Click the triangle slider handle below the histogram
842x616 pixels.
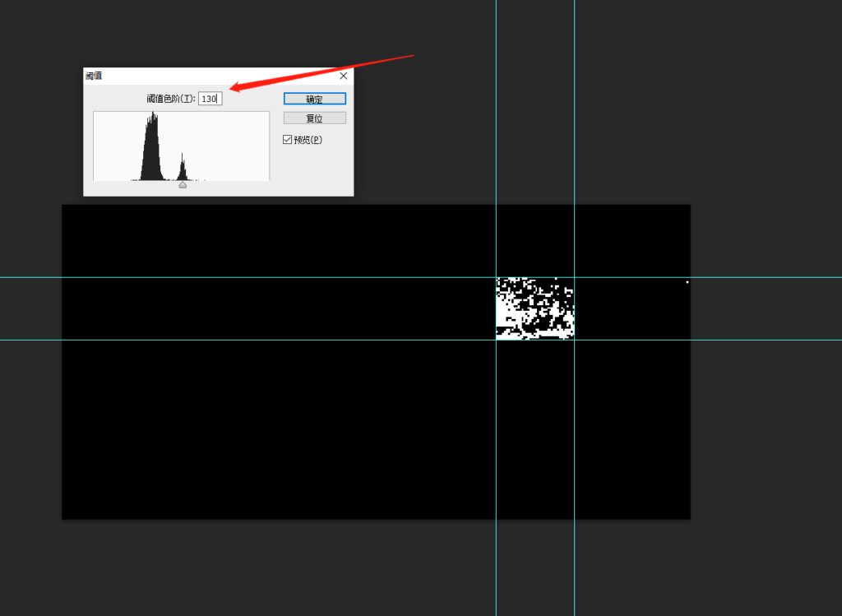coord(183,185)
